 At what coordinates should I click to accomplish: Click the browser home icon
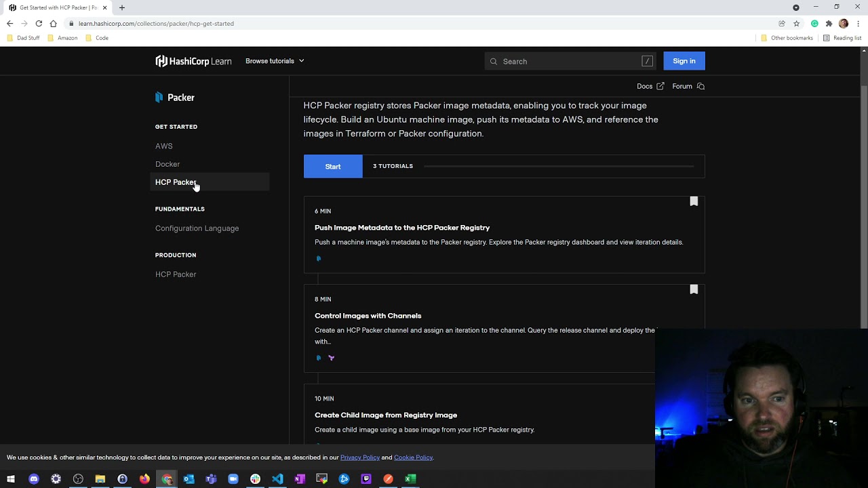pos(53,24)
